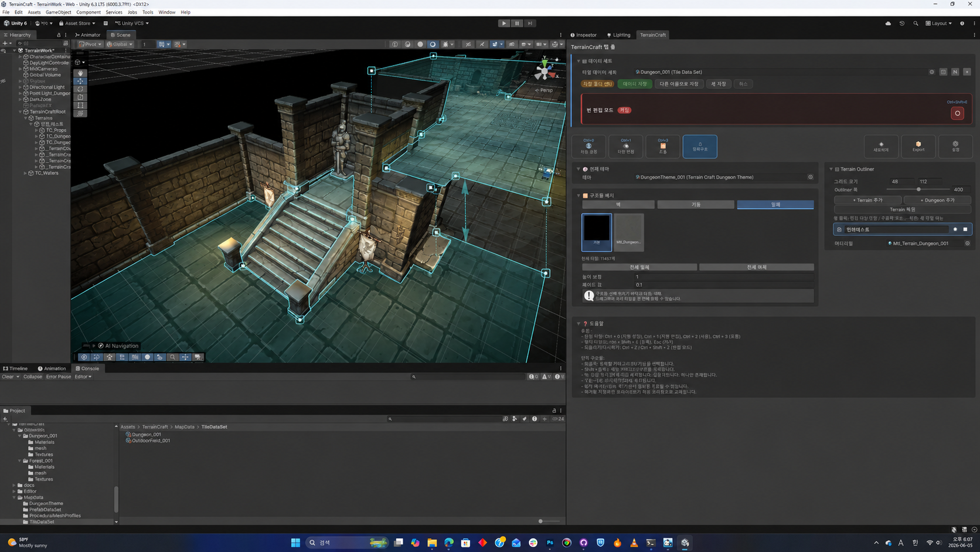Click the cloud services icon in top bar
The image size is (980, 552).
[x=888, y=23]
